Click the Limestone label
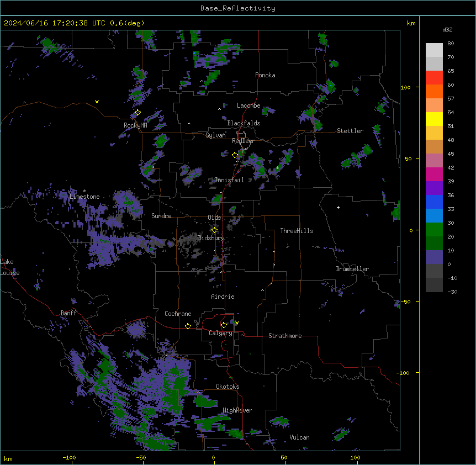 (84, 197)
